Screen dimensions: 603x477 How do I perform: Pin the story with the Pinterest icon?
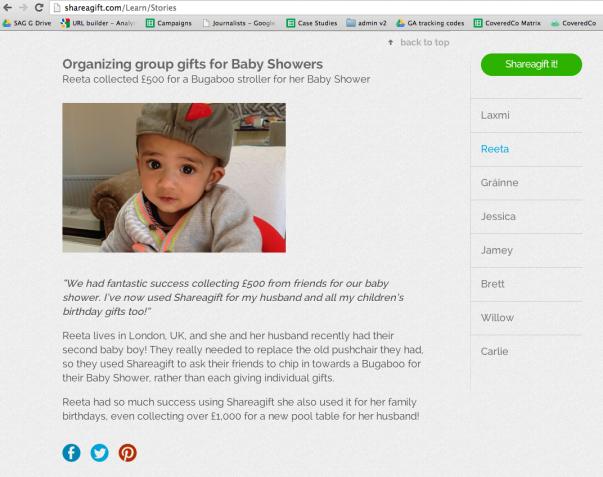[x=128, y=453]
